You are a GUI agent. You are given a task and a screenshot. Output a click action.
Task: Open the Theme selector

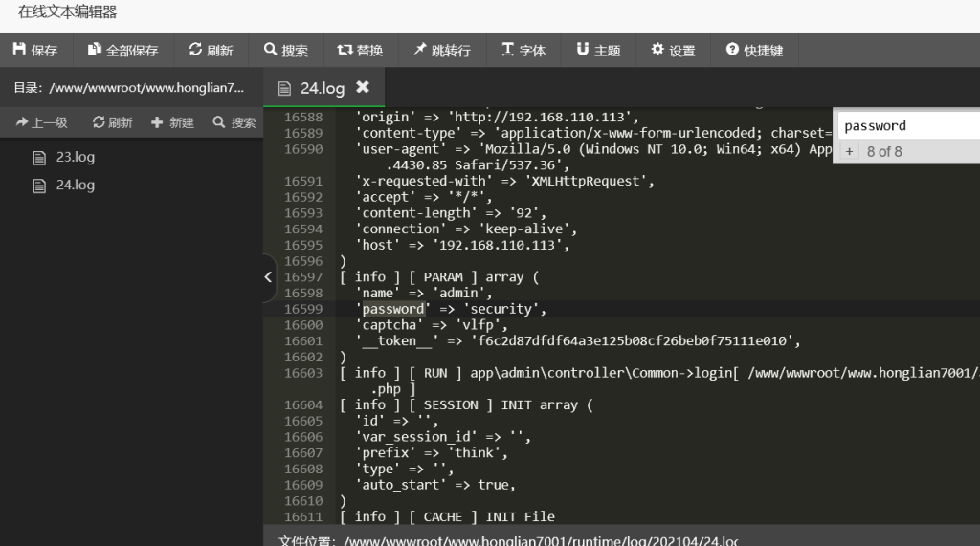(x=598, y=50)
